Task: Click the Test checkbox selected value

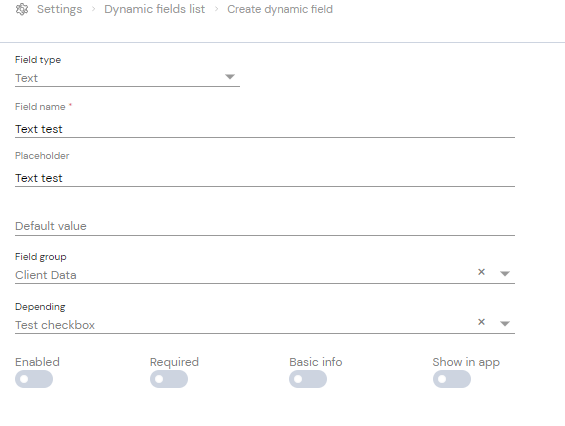Action: [x=55, y=325]
